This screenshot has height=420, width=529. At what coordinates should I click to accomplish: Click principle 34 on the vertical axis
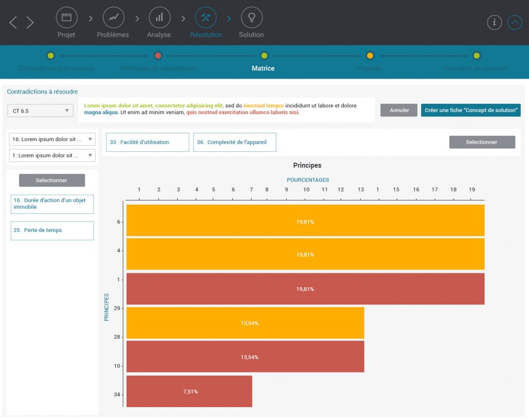pyautogui.click(x=117, y=394)
